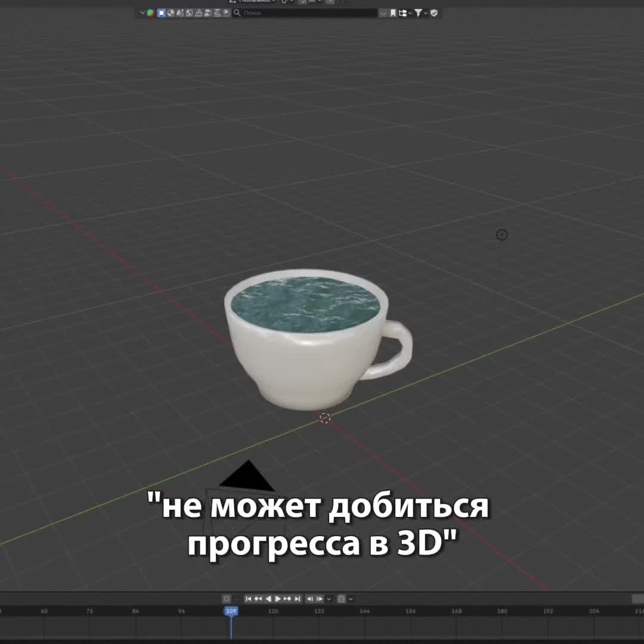Play the animation forward
Image resolution: width=644 pixels, height=644 pixels.
click(278, 599)
